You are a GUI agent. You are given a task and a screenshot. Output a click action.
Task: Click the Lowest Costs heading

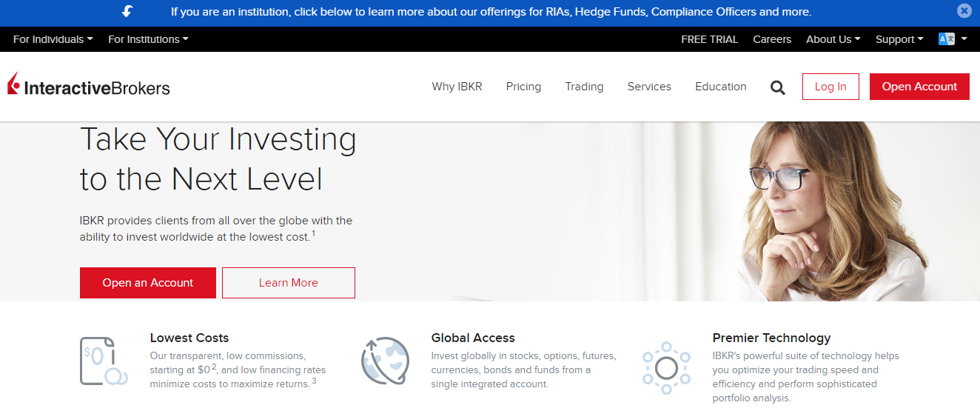[x=189, y=338]
